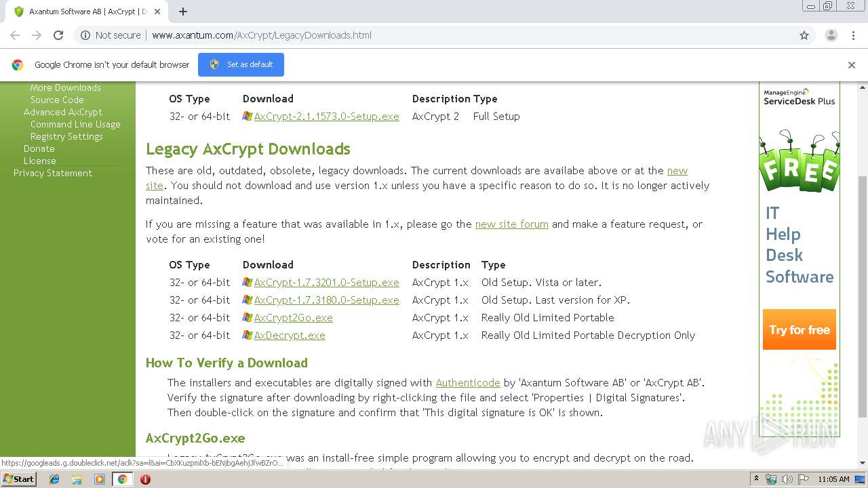Click 'Old Setup. Vista or later.' text
Screen dimensions: 868x488
(x=541, y=283)
